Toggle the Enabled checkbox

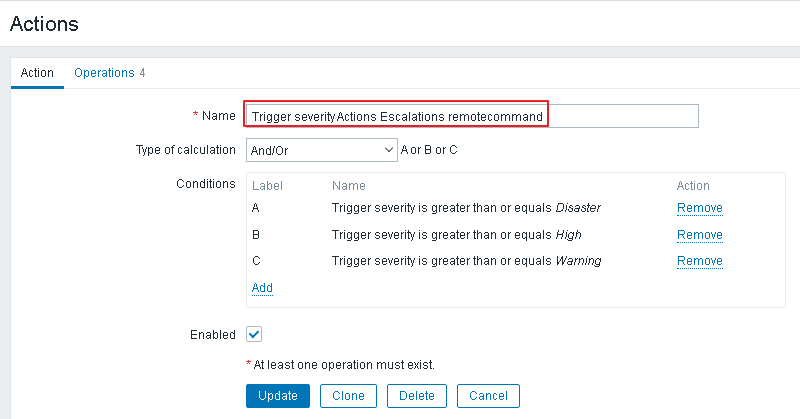(x=254, y=334)
